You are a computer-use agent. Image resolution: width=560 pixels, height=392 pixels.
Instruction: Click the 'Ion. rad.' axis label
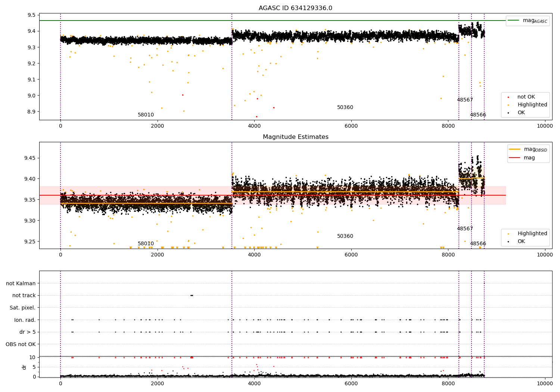coord(25,320)
